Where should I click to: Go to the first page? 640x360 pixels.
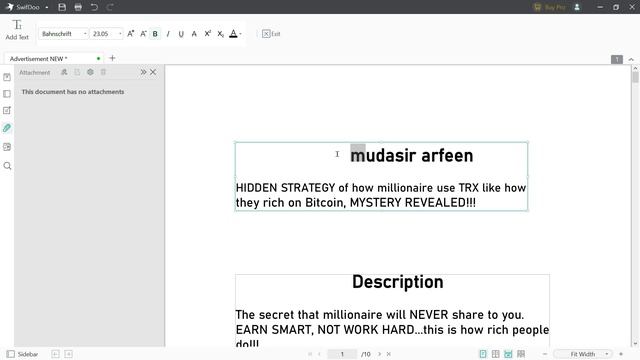pos(310,354)
